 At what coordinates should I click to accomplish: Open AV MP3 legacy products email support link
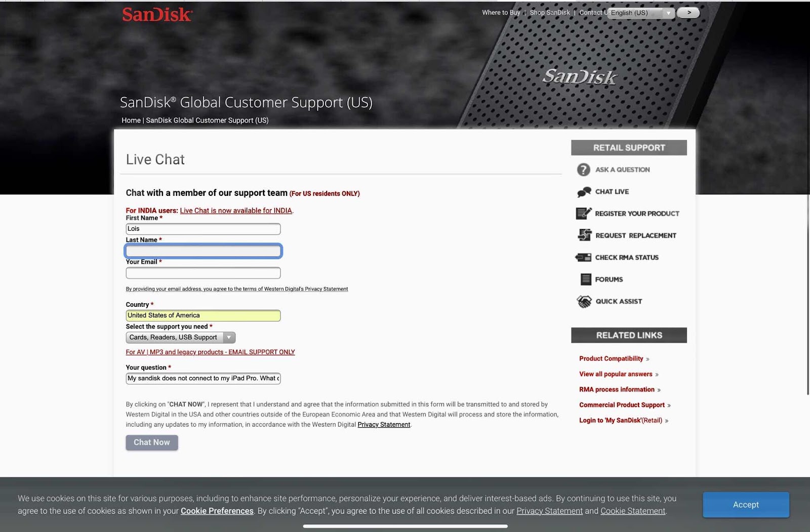coord(210,352)
